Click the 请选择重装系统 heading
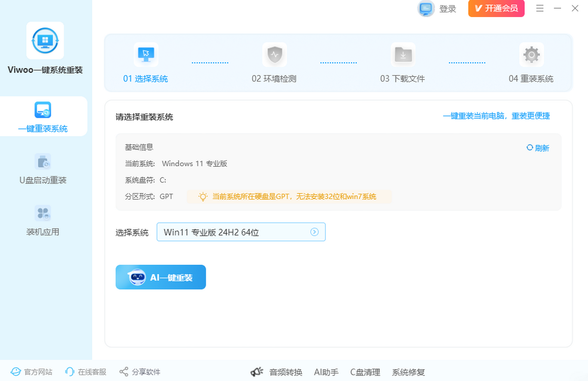Screen dimensions: 588x381 tap(144, 117)
